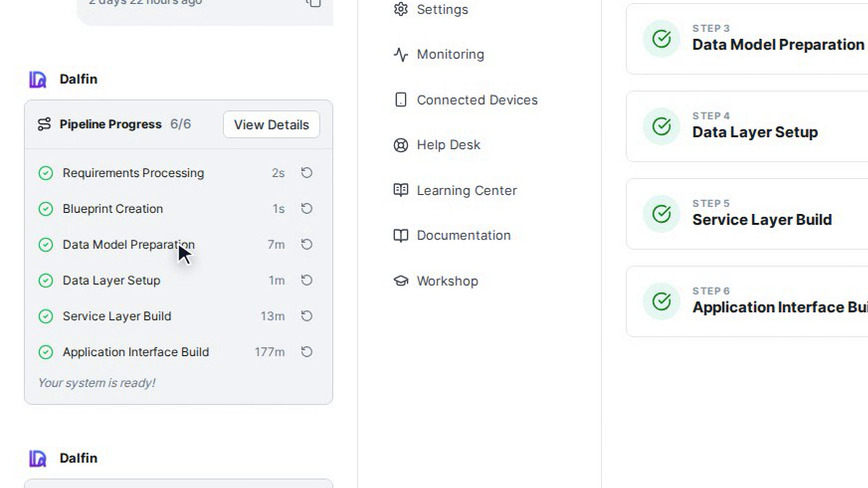Click the Pipeline Progress 6/6 counter
Screen dimensions: 868x488
pos(180,124)
